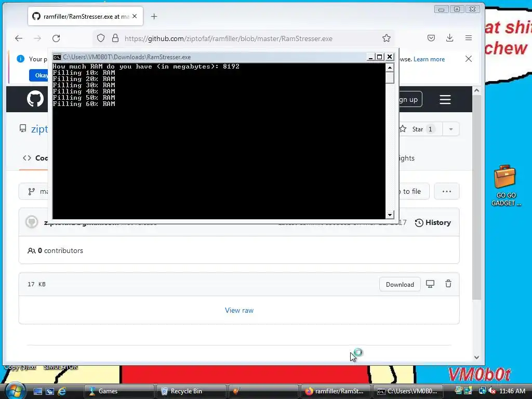This screenshot has height=399, width=532.
Task: Launch Internet Explorer from quick launch
Action: click(x=62, y=391)
